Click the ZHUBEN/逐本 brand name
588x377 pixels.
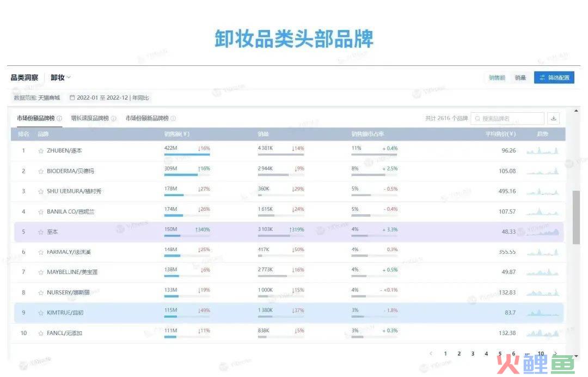point(64,151)
